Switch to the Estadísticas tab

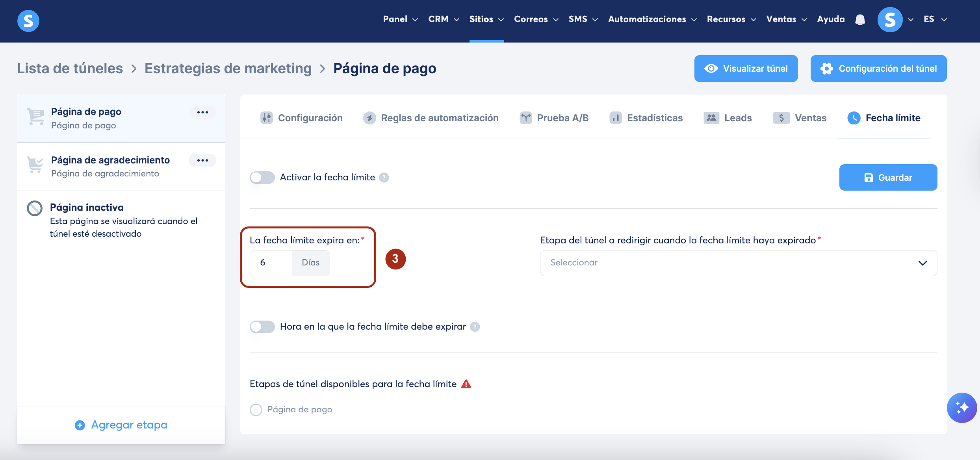point(646,118)
